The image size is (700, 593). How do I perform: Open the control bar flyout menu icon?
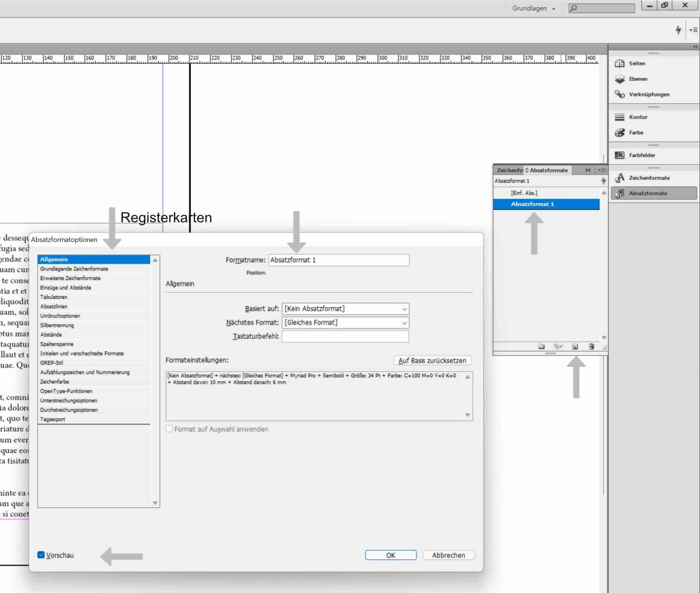pos(693,30)
